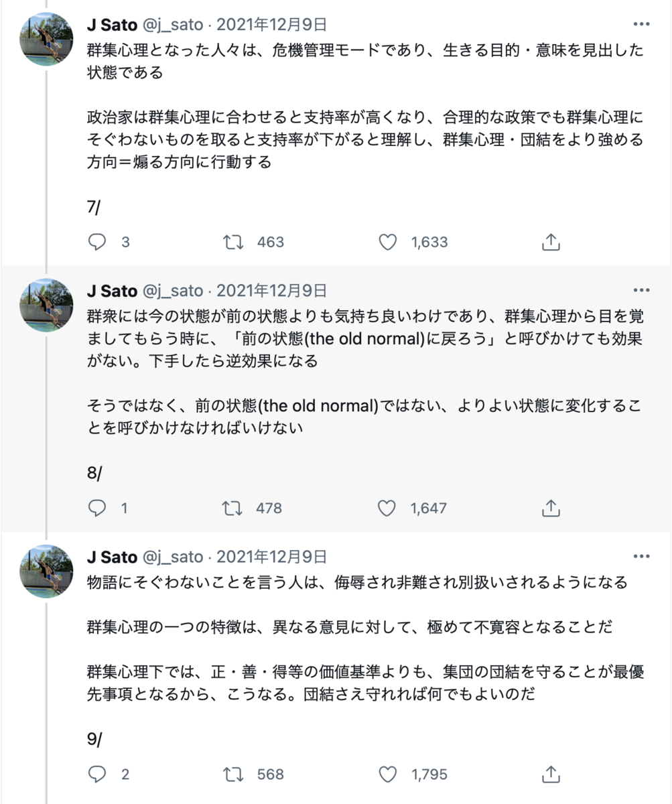Share the tweet numbered 9/
Viewport: 672px width, 804px height.
click(x=550, y=775)
